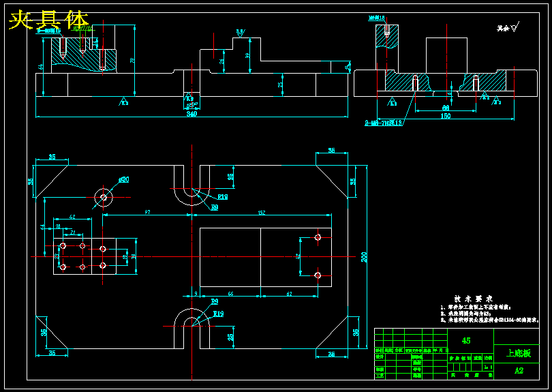This screenshot has width=552, height=392.
Task: Select the 62 dimension text
Action: [289, 294]
